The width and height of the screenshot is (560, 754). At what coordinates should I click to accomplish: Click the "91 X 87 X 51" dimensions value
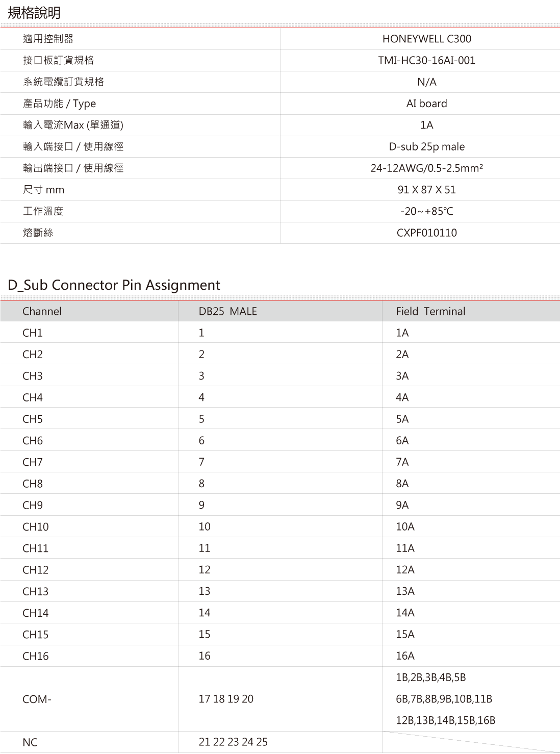click(x=427, y=190)
